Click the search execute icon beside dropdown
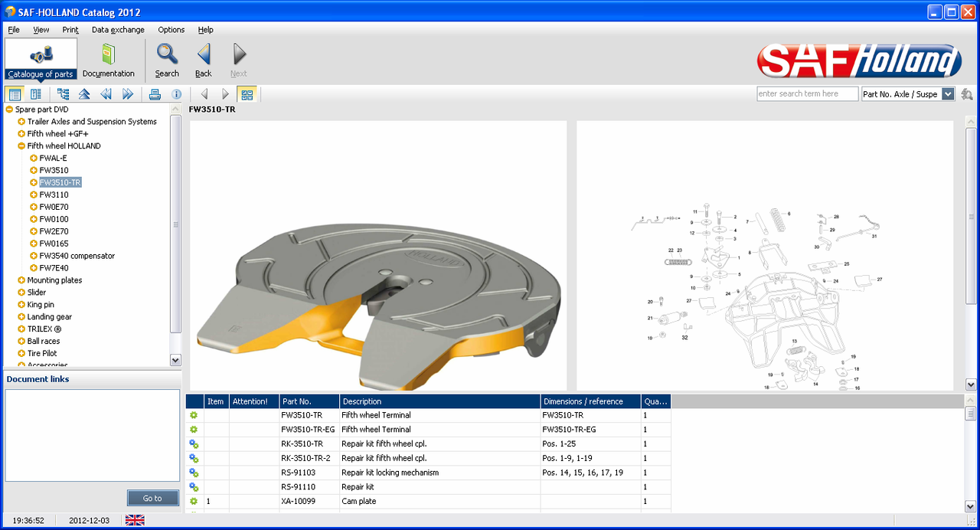980x530 pixels. pyautogui.click(x=967, y=94)
